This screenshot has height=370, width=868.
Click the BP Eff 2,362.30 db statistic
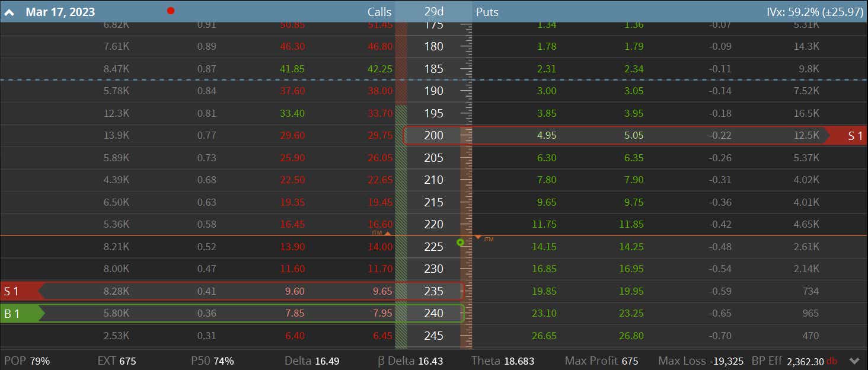point(794,361)
